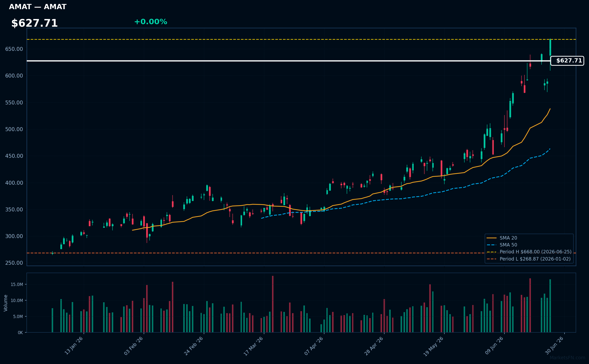Click the 650.00 price axis label
Viewport: 589px width, 364px height.
pyautogui.click(x=14, y=49)
